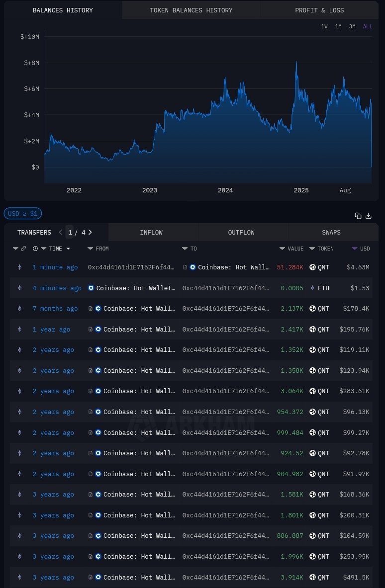Select the 3M chart time range
The height and width of the screenshot is (588, 385).
click(x=352, y=27)
